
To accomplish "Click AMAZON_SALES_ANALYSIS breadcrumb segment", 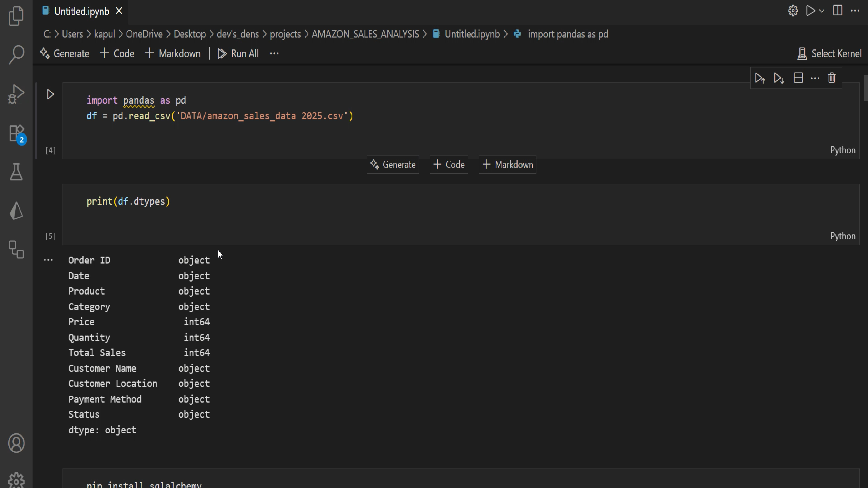I will point(365,34).
